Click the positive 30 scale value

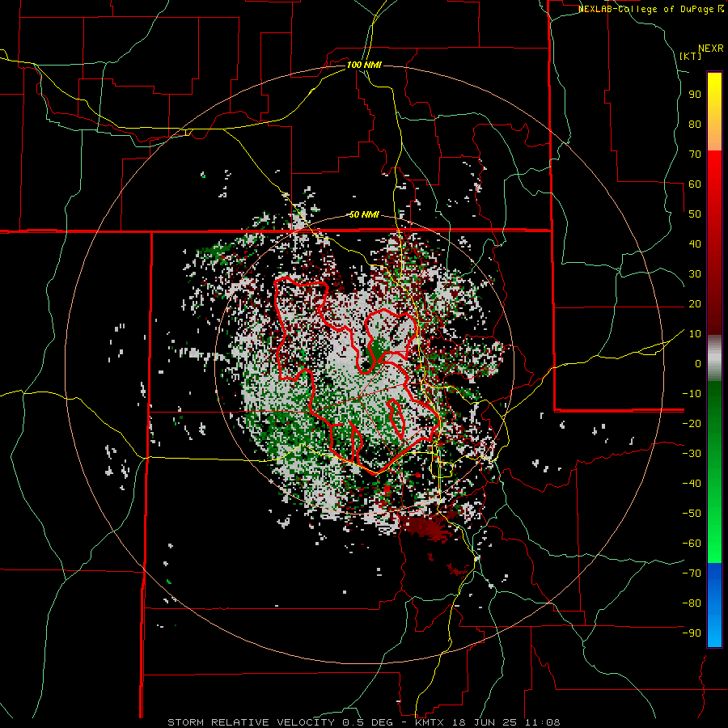click(x=695, y=274)
